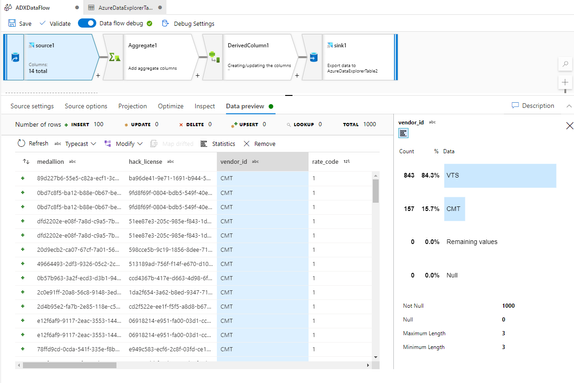Screen dimensions: 574x383
Task: Click Remove in preview toolbar
Action: point(260,144)
